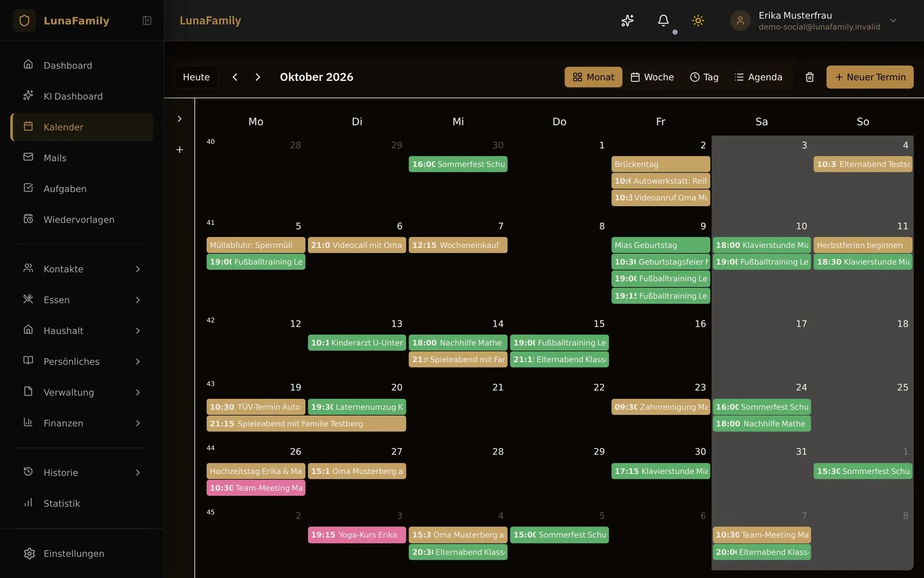Image resolution: width=924 pixels, height=578 pixels.
Task: Open the Zahnreinigung event on October 23
Action: (661, 407)
